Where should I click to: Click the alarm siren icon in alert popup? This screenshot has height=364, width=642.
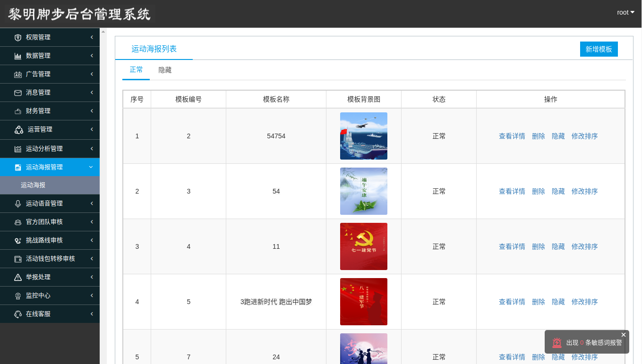(557, 343)
